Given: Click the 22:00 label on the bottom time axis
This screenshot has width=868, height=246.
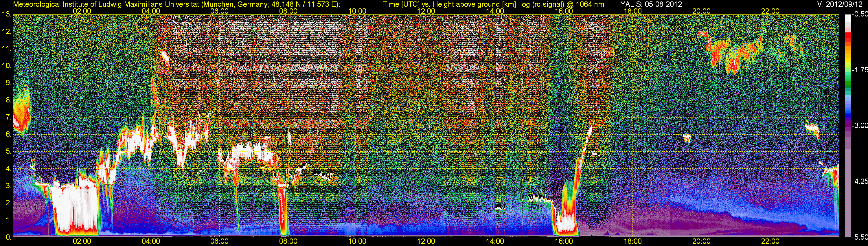Looking at the screenshot, I should [770, 242].
